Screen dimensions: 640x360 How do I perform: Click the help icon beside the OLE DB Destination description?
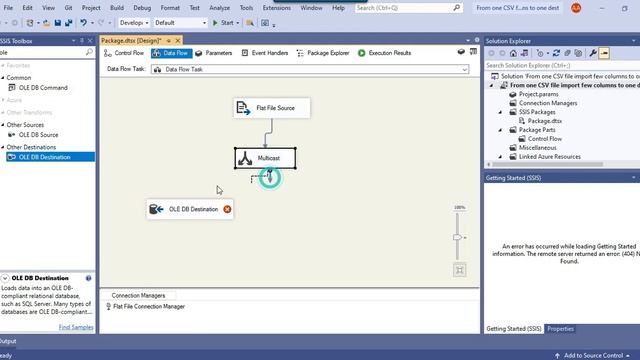89,278
